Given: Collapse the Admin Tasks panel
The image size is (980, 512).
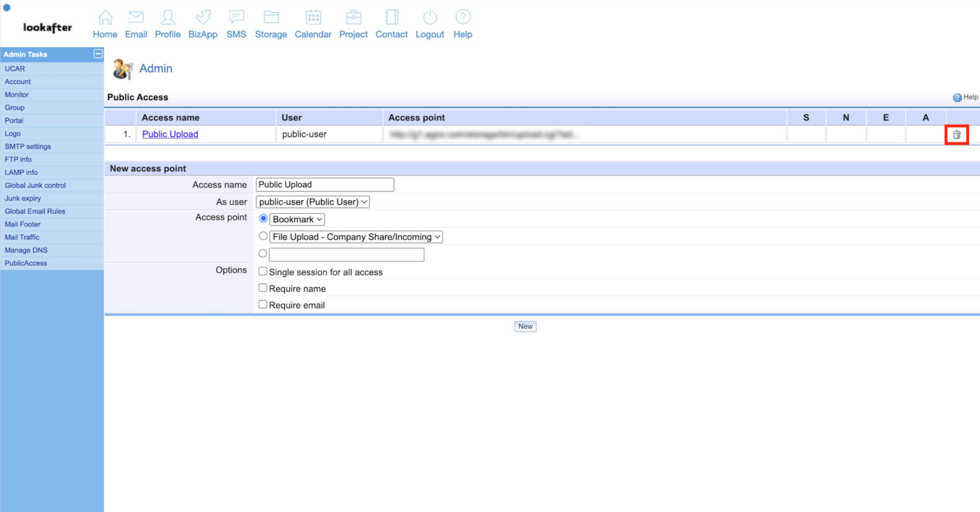Looking at the screenshot, I should 98,54.
